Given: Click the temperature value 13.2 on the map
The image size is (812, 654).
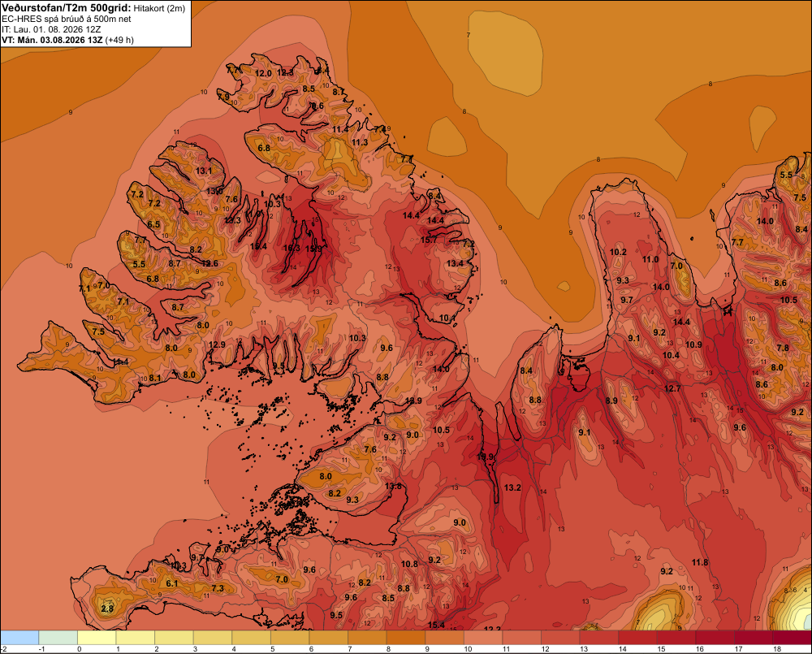Looking at the screenshot, I should 512,487.
